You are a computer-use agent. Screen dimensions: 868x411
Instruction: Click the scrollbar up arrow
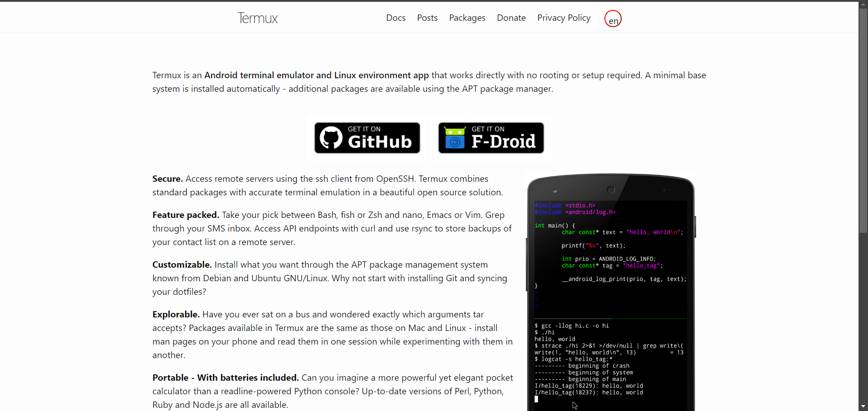click(x=863, y=5)
